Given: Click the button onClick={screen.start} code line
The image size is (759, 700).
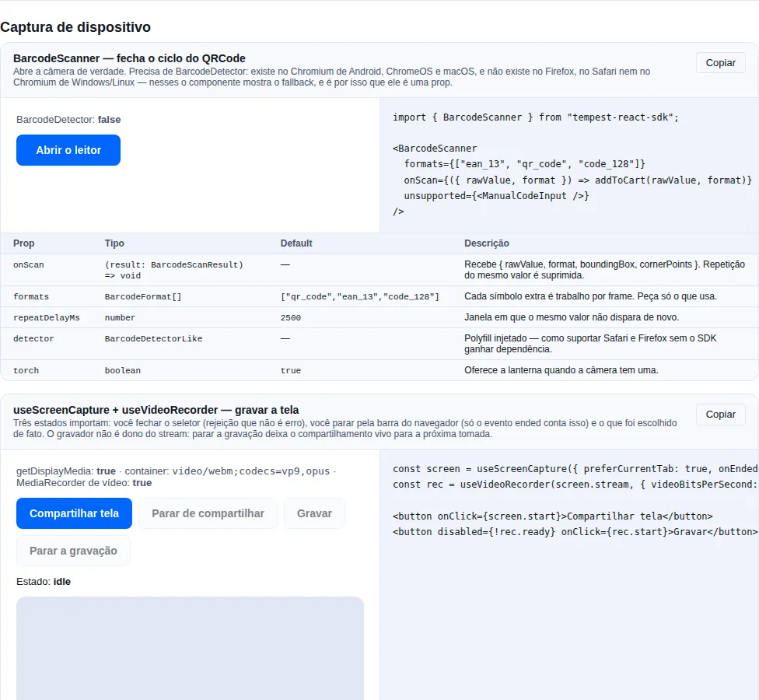Looking at the screenshot, I should 552,516.
